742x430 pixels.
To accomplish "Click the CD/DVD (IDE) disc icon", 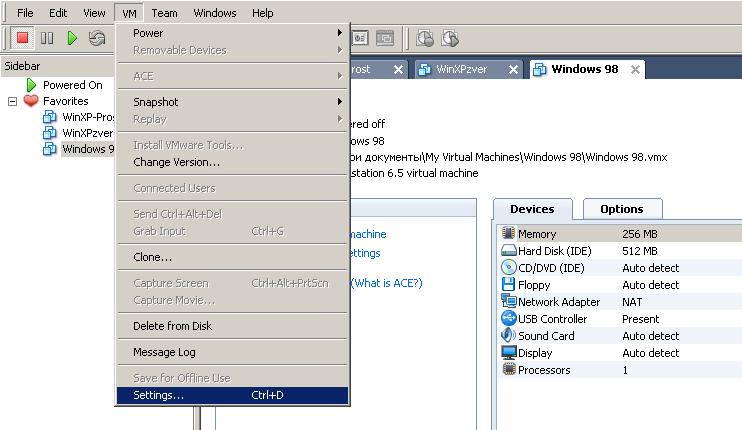I will click(x=508, y=267).
